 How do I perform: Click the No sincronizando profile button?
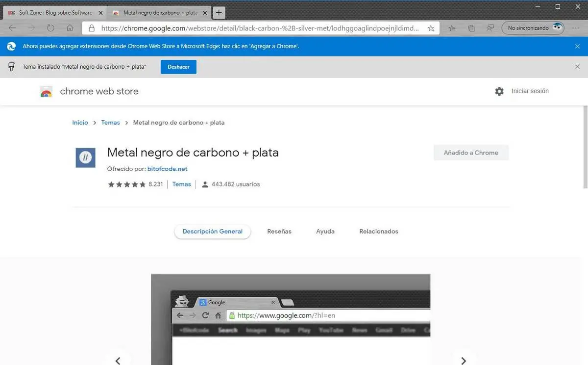click(533, 28)
